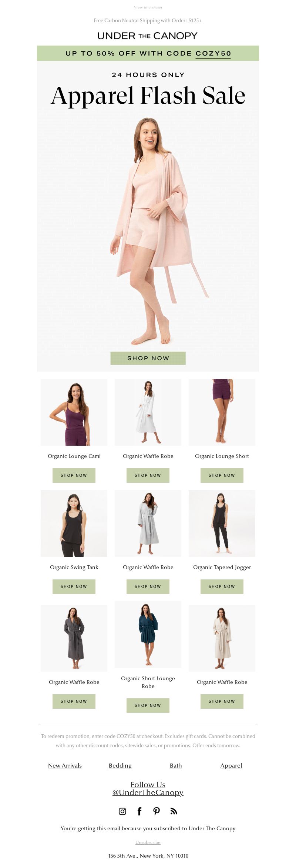Open the Facebook social icon

coord(139,811)
